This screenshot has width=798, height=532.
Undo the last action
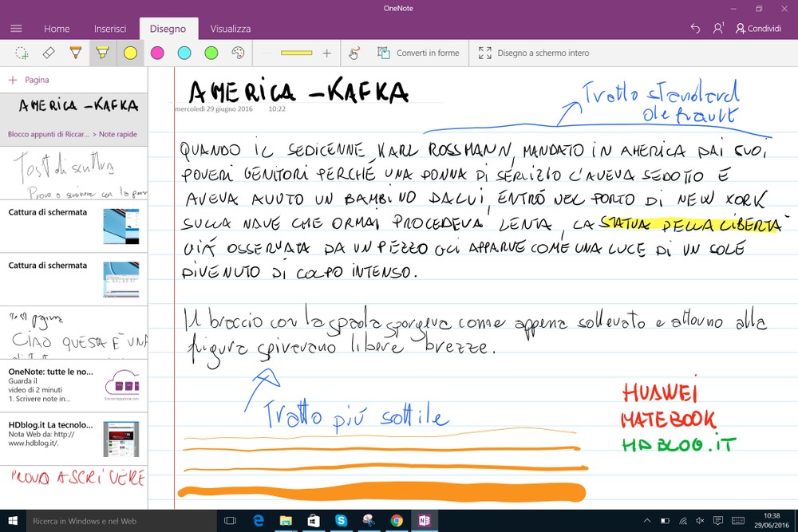(x=695, y=29)
